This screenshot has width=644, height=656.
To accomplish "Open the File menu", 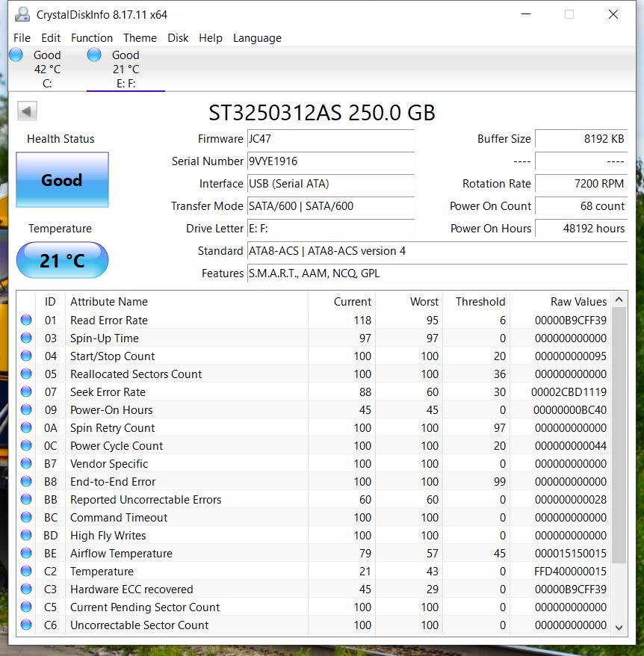I will (x=22, y=38).
